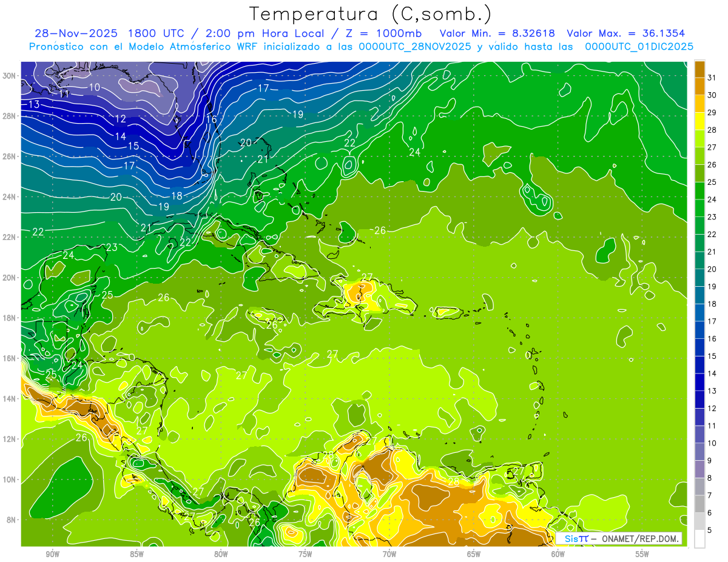The image size is (728, 562).
Task: Click the map contour label "15"
Action: 133,146
